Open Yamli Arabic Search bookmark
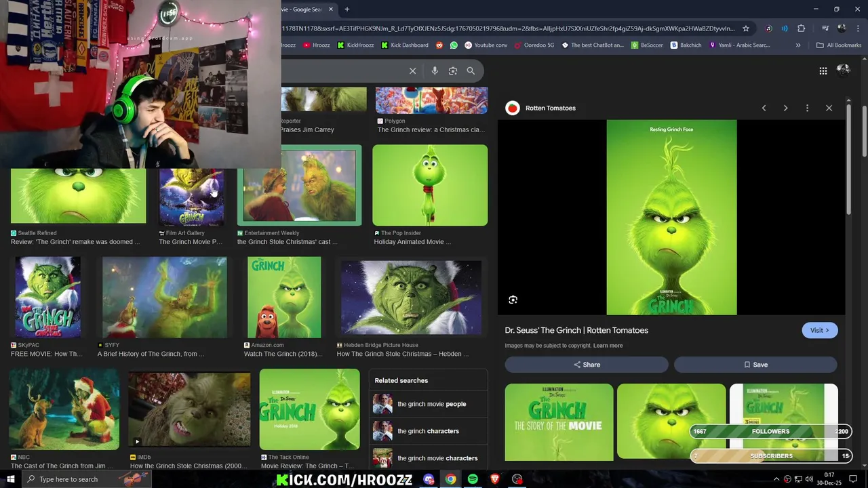Image resolution: width=868 pixels, height=488 pixels. pyautogui.click(x=739, y=45)
